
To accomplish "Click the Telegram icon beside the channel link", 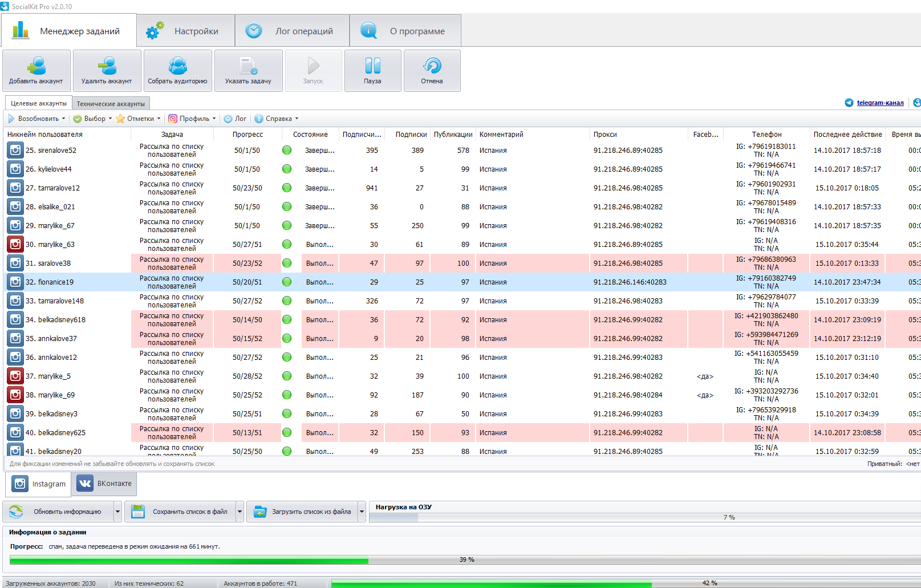I will (x=849, y=103).
